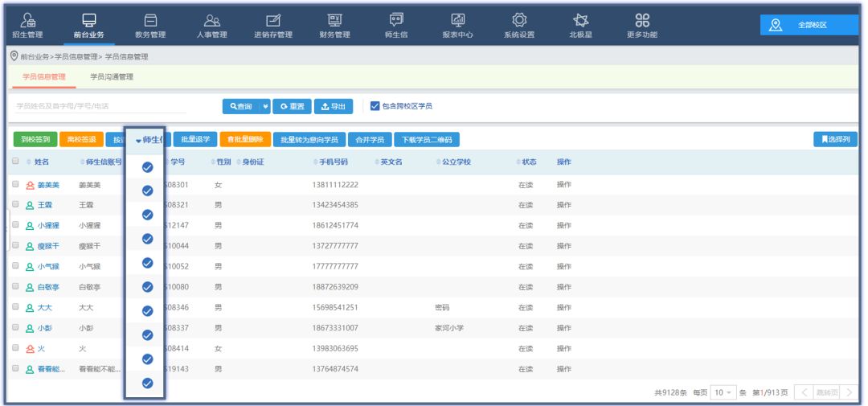Click the 下载学员二维码 button

pos(426,139)
